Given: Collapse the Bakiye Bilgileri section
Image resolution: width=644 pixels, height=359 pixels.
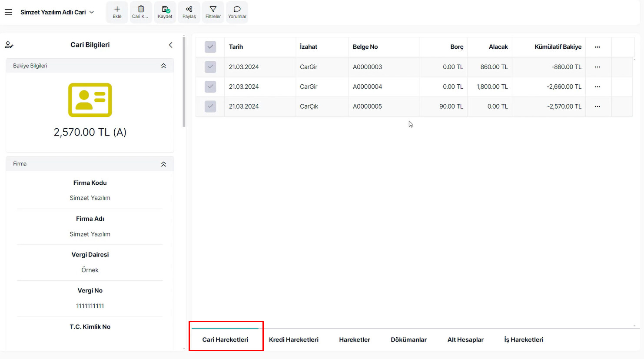Looking at the screenshot, I should 163,66.
